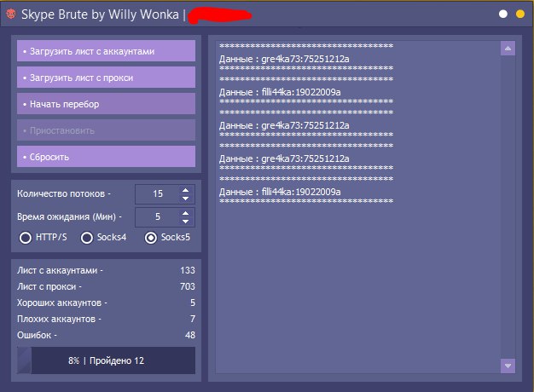This screenshot has height=392, width=534.
Task: Click the progress bar showing 8%
Action: (106, 360)
